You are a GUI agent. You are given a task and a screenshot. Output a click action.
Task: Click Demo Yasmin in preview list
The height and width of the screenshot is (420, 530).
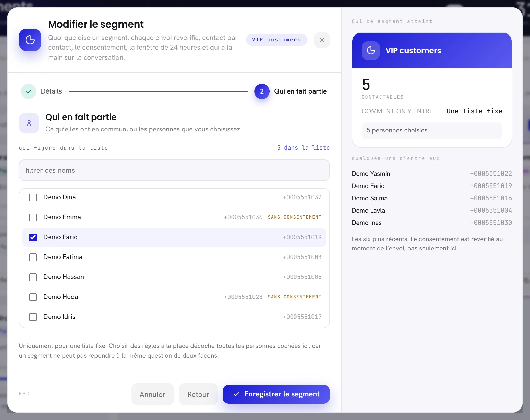[x=371, y=174]
